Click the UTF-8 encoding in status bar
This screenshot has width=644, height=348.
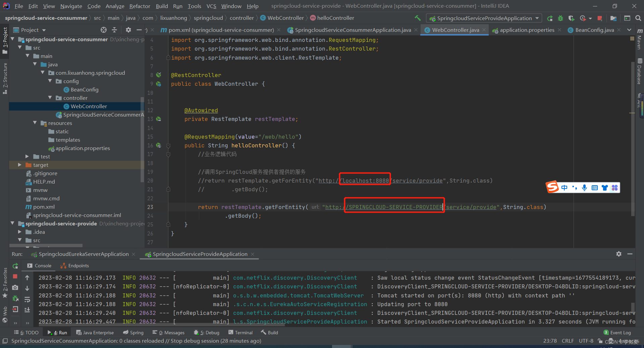586,341
